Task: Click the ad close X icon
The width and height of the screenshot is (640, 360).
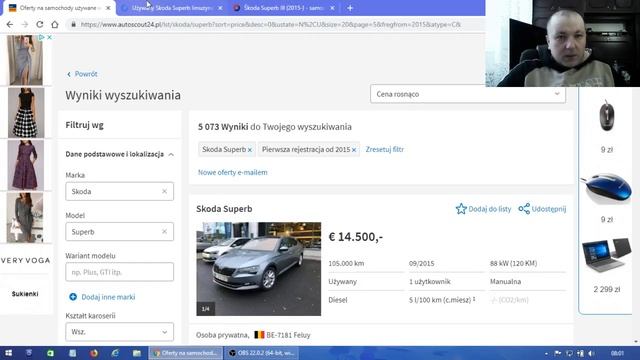Action: pos(49,37)
